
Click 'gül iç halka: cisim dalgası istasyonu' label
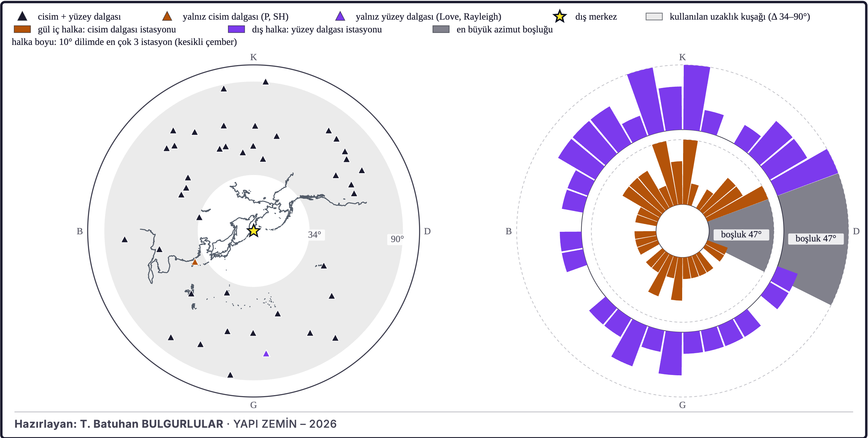click(x=107, y=29)
